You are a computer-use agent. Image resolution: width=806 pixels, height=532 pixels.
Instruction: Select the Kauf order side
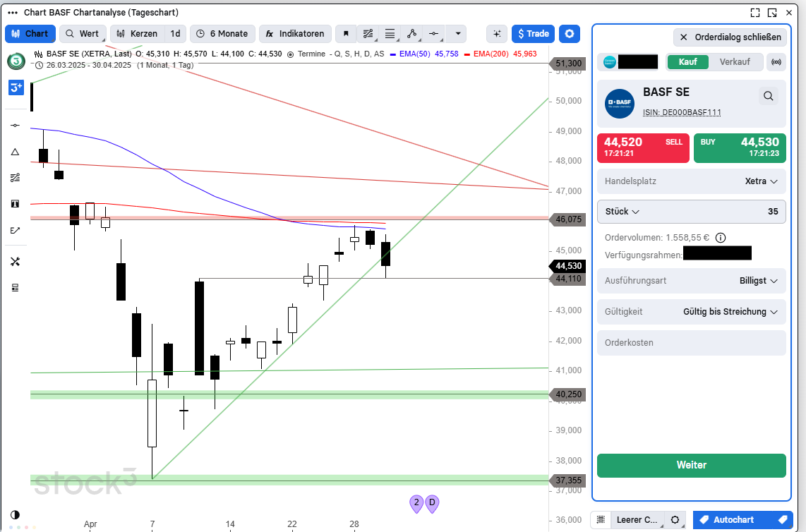tap(687, 62)
